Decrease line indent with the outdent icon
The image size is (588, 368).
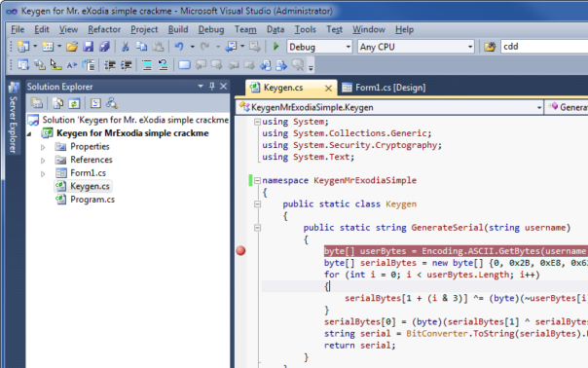(109, 65)
